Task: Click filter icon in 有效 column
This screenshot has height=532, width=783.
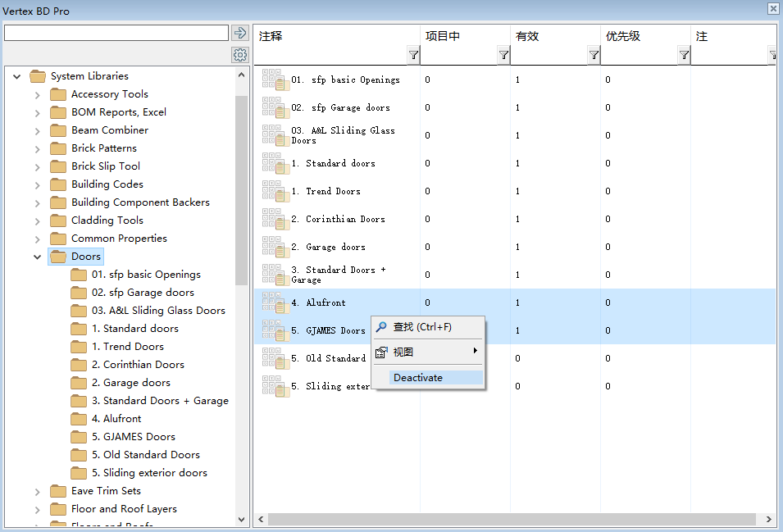Action: (x=594, y=55)
